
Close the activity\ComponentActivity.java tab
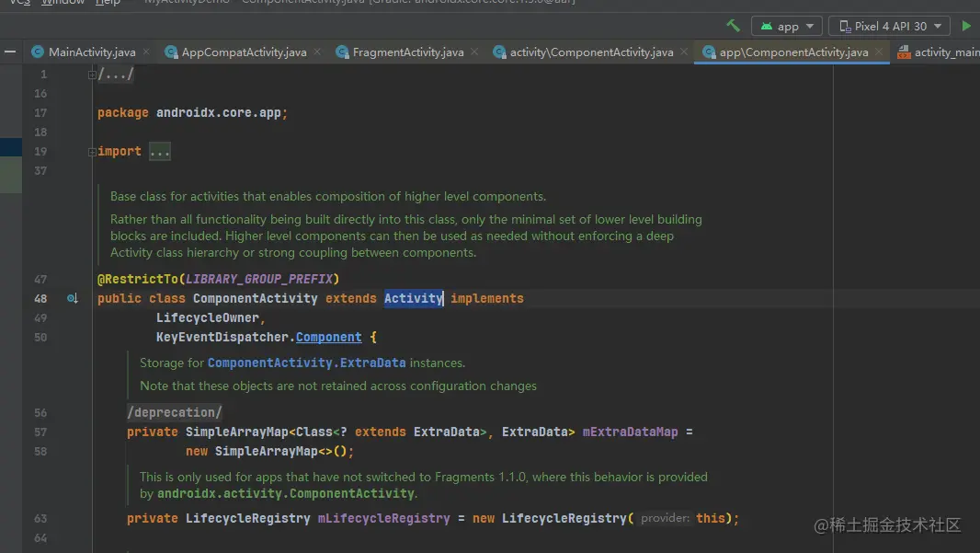pyautogui.click(x=684, y=52)
